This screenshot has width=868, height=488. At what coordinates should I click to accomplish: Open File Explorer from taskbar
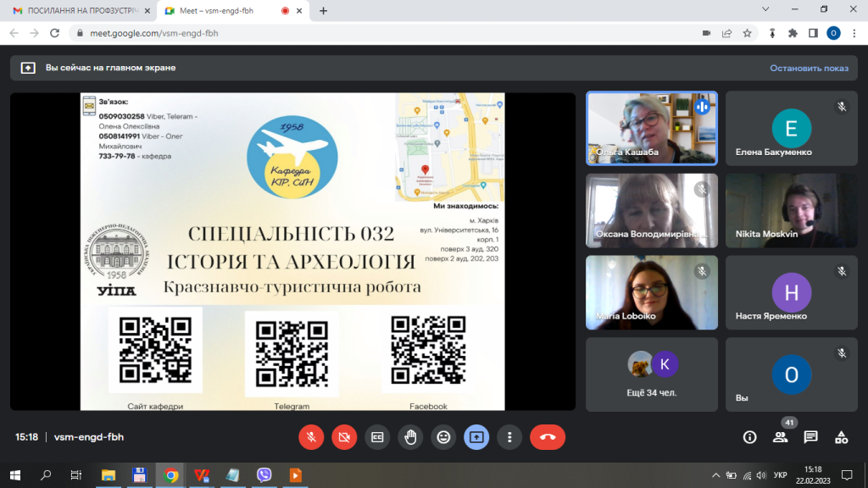[x=108, y=475]
